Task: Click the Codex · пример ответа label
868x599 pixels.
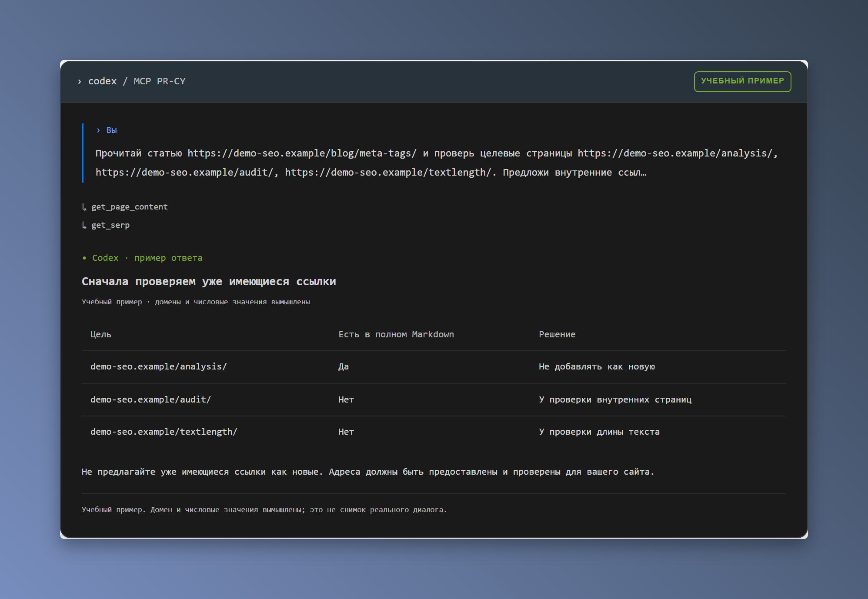Action: (x=147, y=258)
